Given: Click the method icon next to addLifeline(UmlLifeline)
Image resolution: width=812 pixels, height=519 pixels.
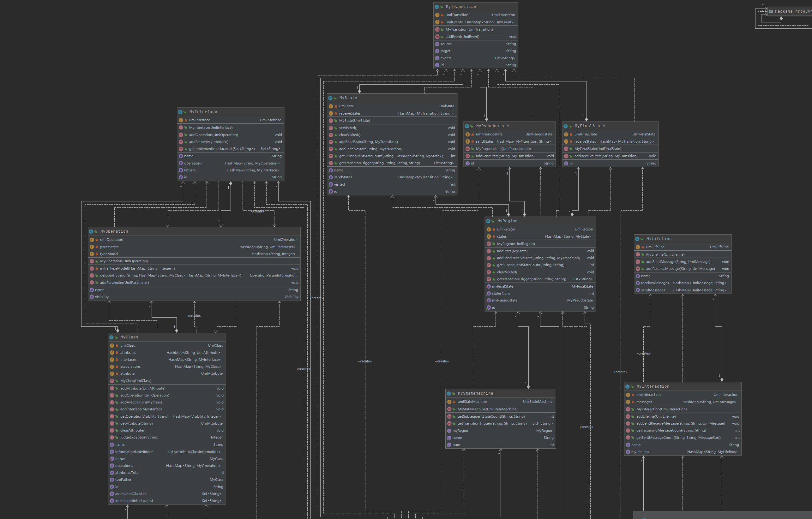Looking at the screenshot, I should (628, 416).
